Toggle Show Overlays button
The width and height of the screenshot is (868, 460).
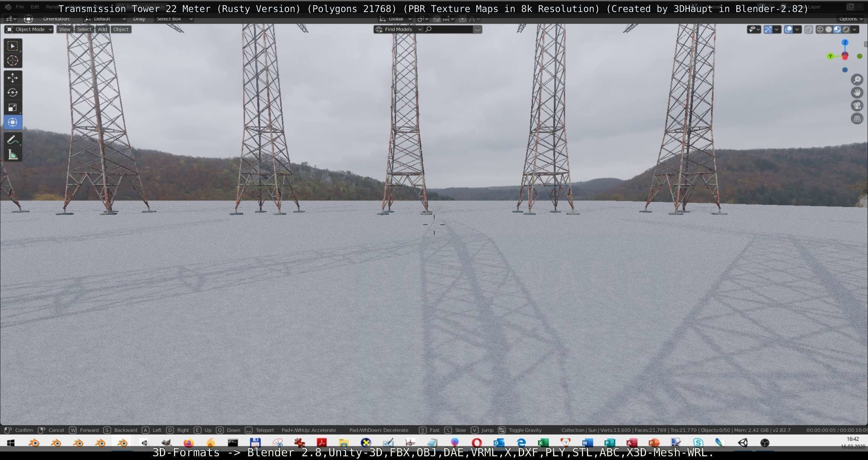tap(788, 29)
